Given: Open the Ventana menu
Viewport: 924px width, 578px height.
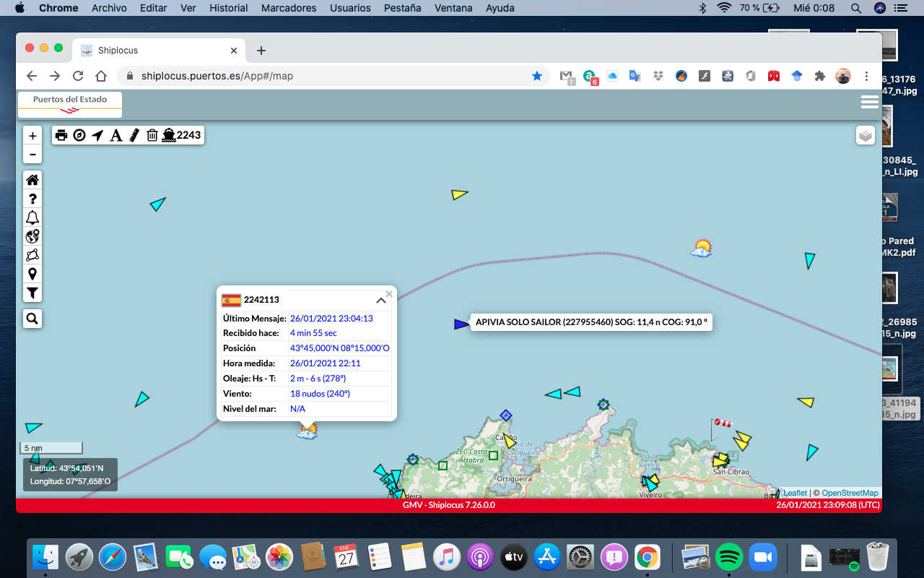Looking at the screenshot, I should 453,8.
